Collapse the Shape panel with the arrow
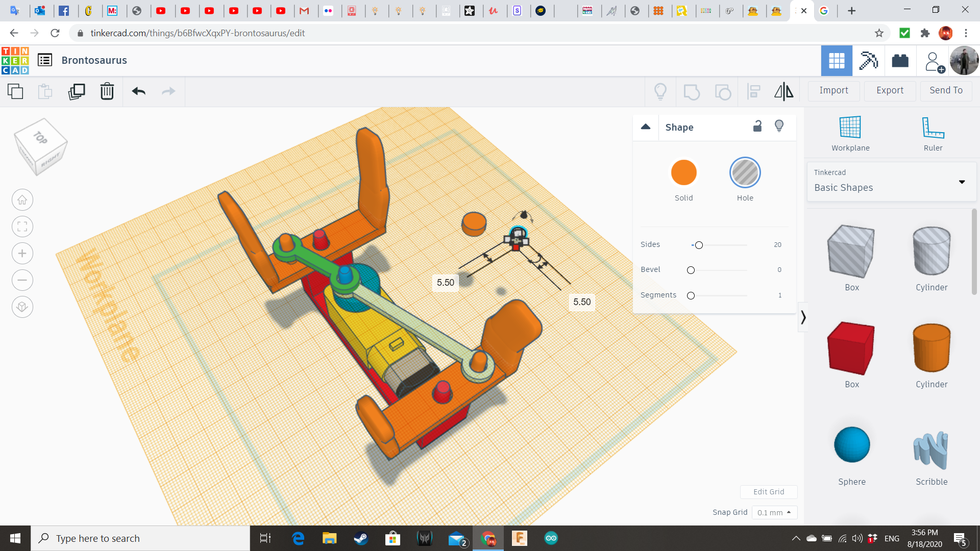This screenshot has width=980, height=551. point(646,127)
